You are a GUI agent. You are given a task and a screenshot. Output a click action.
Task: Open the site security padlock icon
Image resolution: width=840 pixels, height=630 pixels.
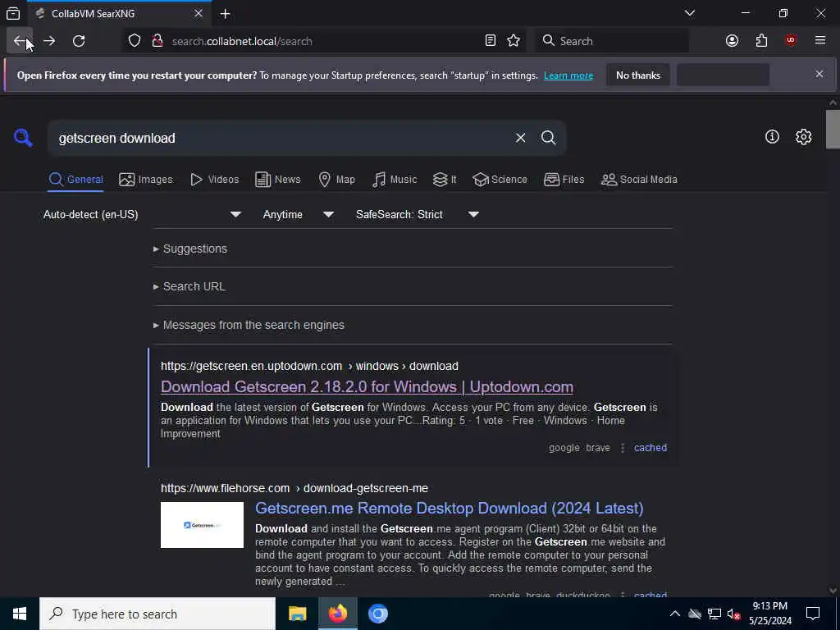point(157,41)
